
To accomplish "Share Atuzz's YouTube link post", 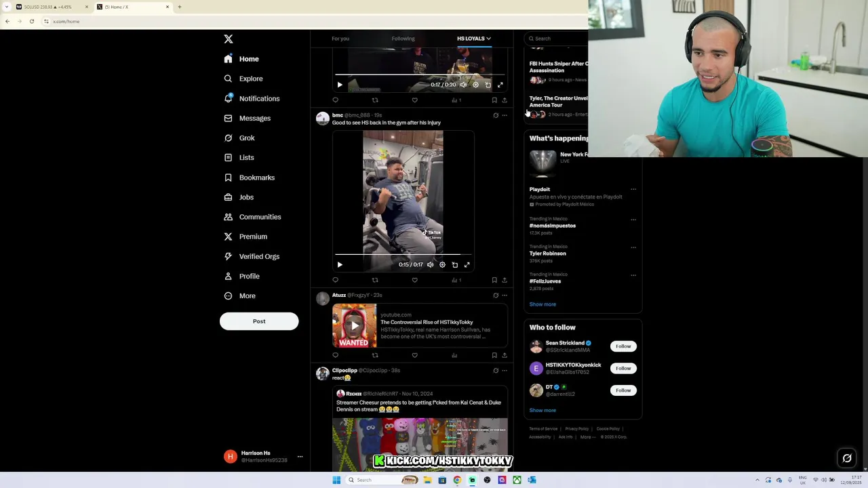I will [x=505, y=355].
